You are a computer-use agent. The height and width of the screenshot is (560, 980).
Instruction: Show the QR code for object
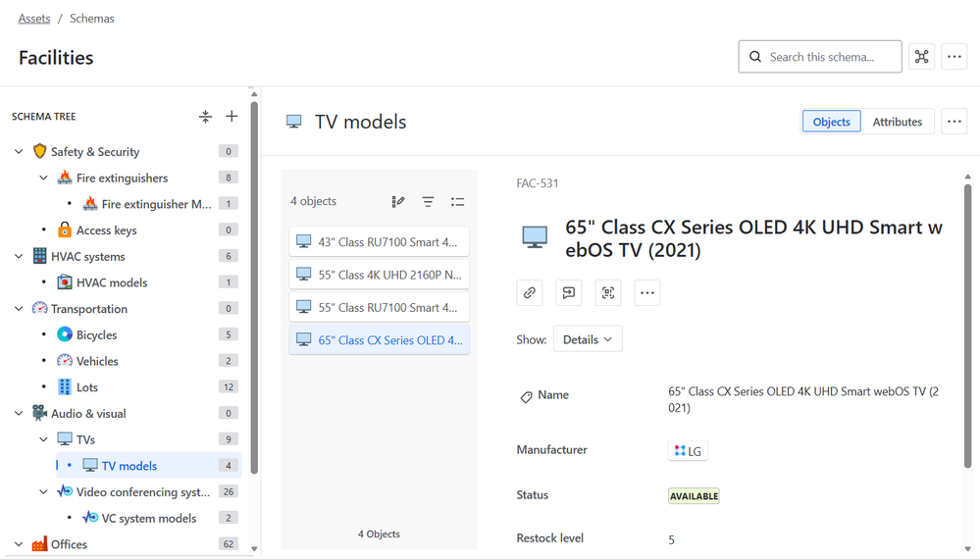pyautogui.click(x=608, y=292)
